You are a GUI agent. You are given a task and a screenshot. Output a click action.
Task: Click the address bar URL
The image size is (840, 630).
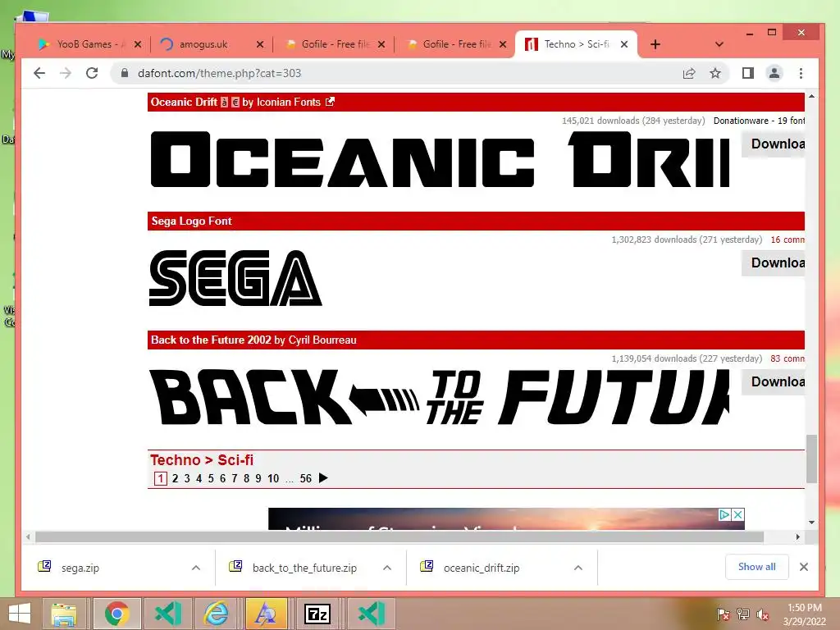[219, 73]
